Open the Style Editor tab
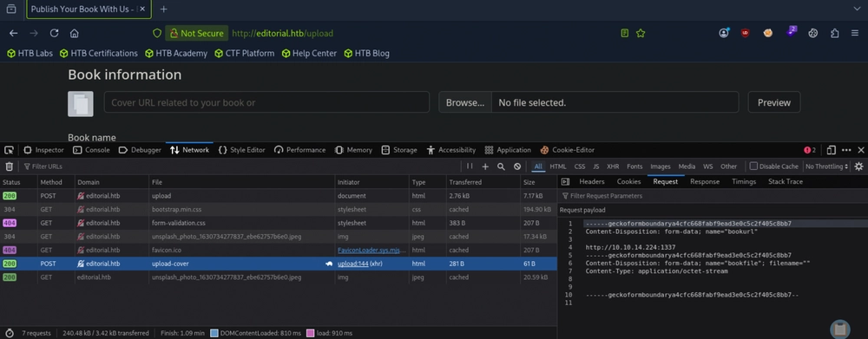The image size is (868, 339). point(242,150)
